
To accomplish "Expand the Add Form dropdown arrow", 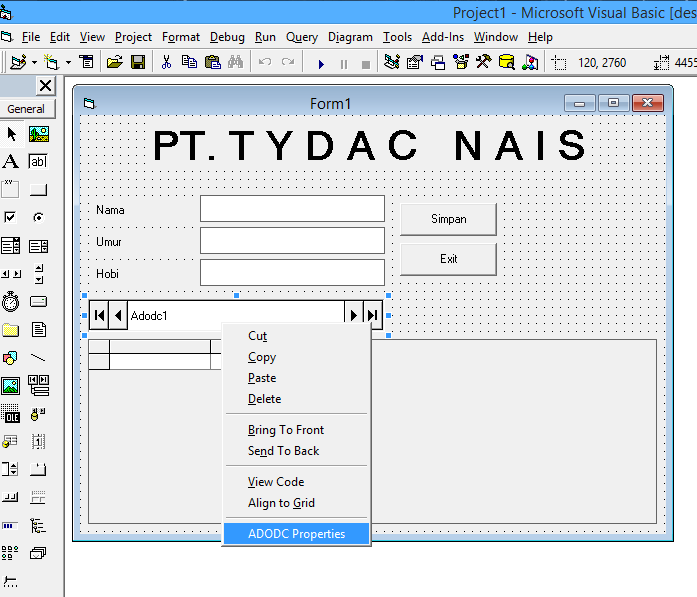I will tap(68, 63).
